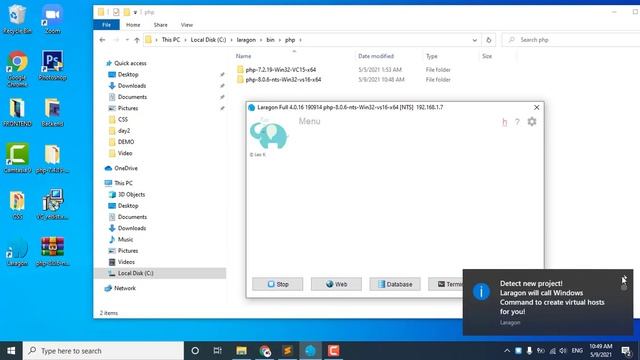Open Photoshop desktop shortcut
This screenshot has width=640, height=360.
[x=52, y=65]
